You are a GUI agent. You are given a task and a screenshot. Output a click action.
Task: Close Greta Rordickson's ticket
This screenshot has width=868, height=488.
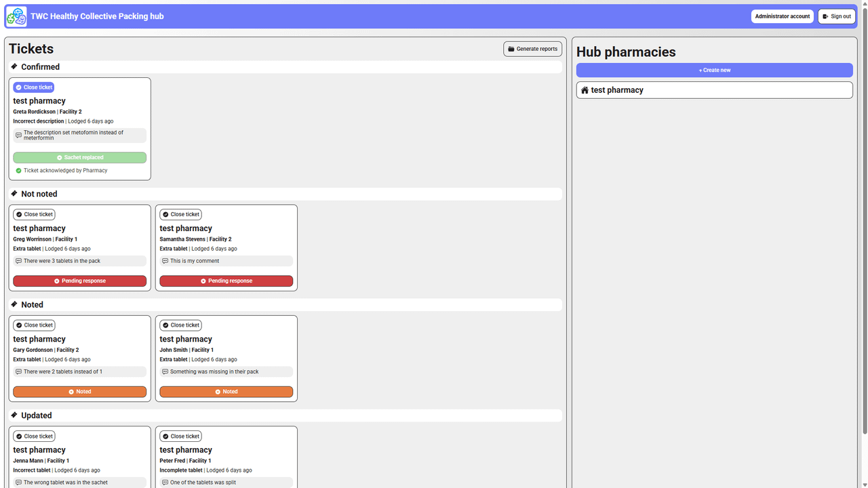coord(34,87)
